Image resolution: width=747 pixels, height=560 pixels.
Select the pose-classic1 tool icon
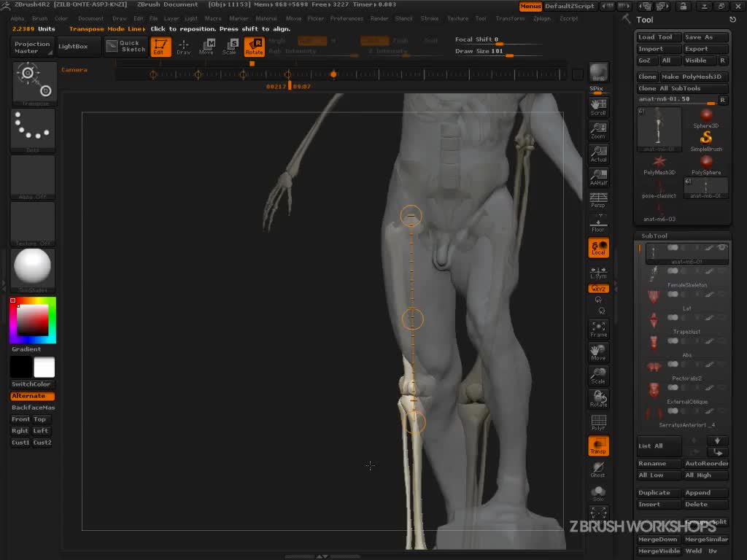[659, 189]
